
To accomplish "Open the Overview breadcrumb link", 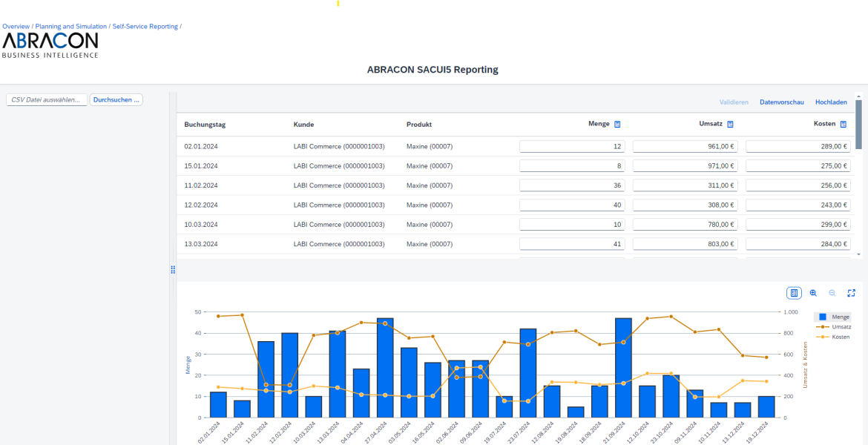I will pyautogui.click(x=16, y=27).
